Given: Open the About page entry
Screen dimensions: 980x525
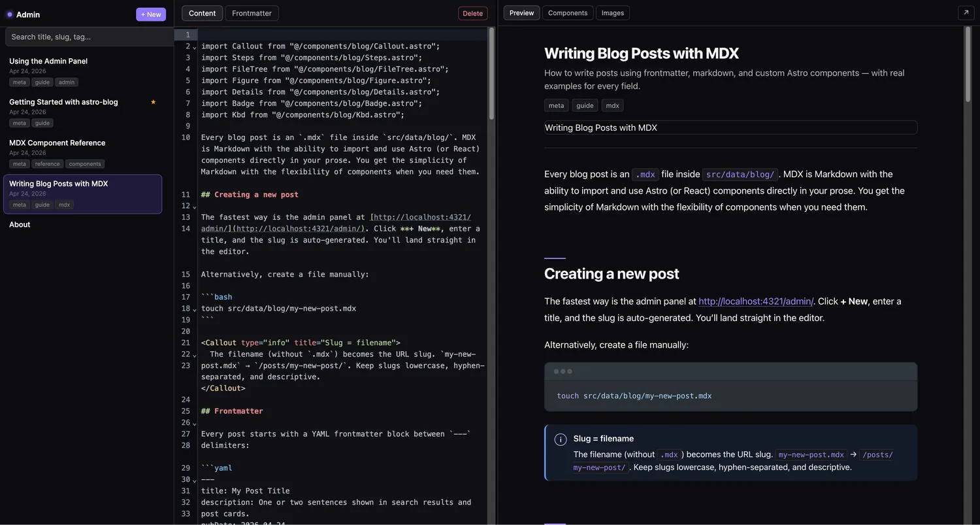Looking at the screenshot, I should (20, 224).
